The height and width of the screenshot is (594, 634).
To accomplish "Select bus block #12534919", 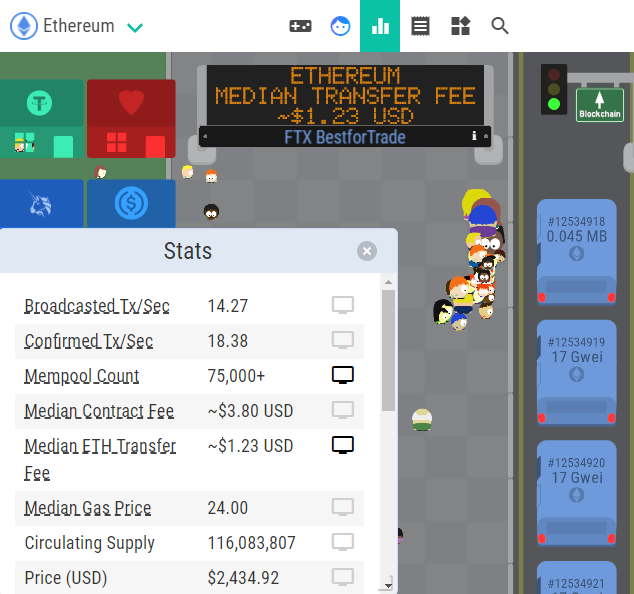I will coord(577,372).
